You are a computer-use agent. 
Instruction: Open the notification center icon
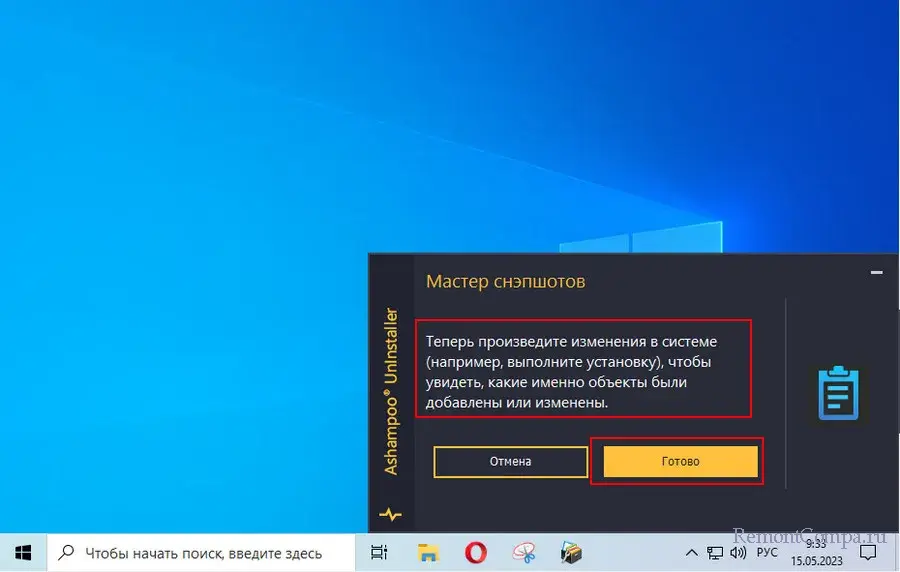tap(869, 552)
